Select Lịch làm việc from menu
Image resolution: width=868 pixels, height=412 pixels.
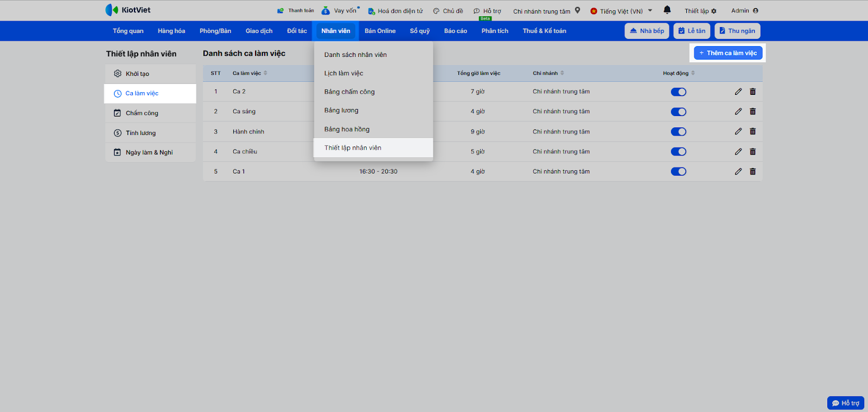[x=373, y=73]
